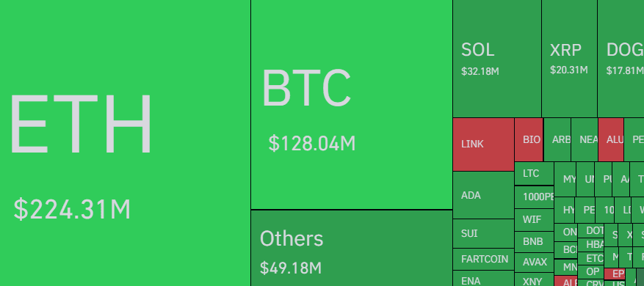Screen dimensions: 644x286
Task: Click the SUI tile
Action: (483, 233)
